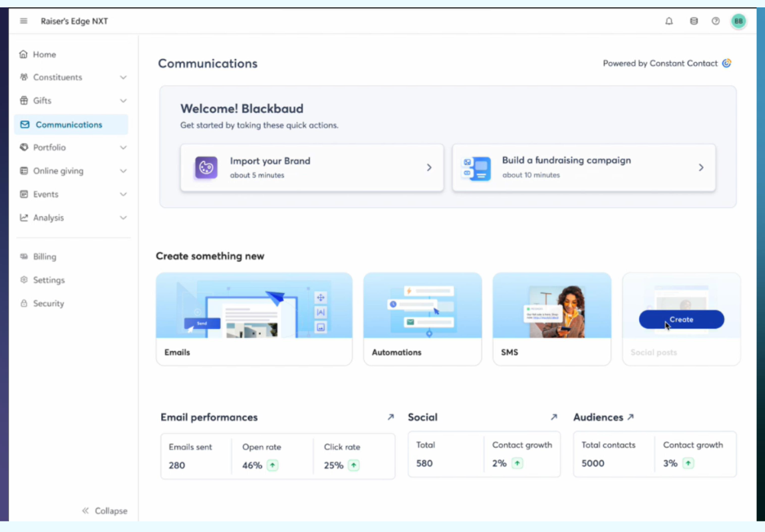Viewport: 765px width, 532px height.
Task: Click the notifications bell icon
Action: [669, 21]
